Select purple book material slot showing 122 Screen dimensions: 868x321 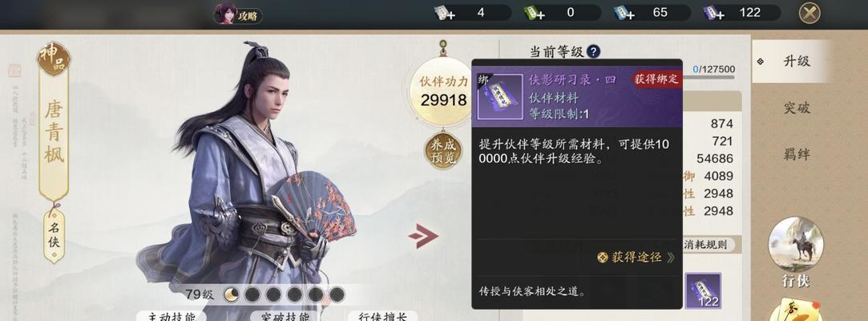tap(703, 291)
